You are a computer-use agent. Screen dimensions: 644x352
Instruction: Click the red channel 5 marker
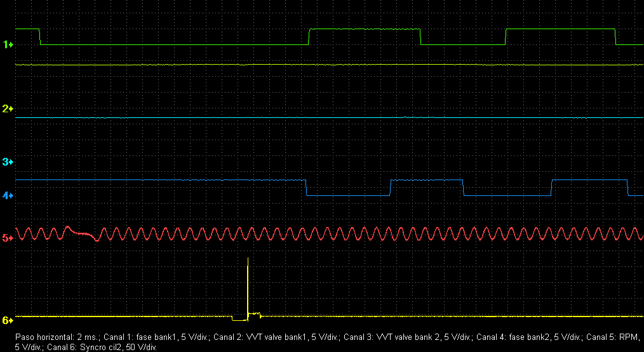(x=8, y=238)
